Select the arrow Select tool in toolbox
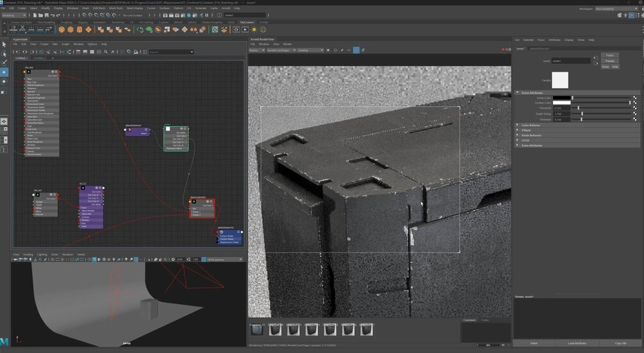Viewport: 644px width, 353px height. [x=4, y=44]
